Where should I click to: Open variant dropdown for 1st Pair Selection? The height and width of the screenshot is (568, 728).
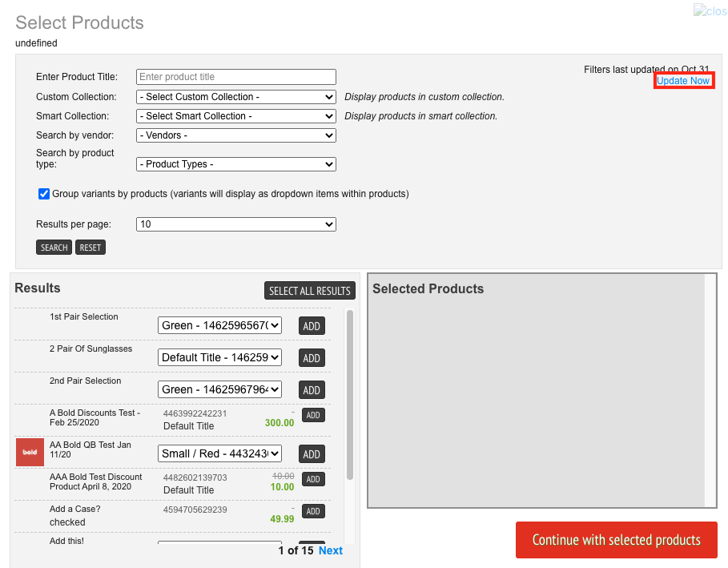(219, 325)
